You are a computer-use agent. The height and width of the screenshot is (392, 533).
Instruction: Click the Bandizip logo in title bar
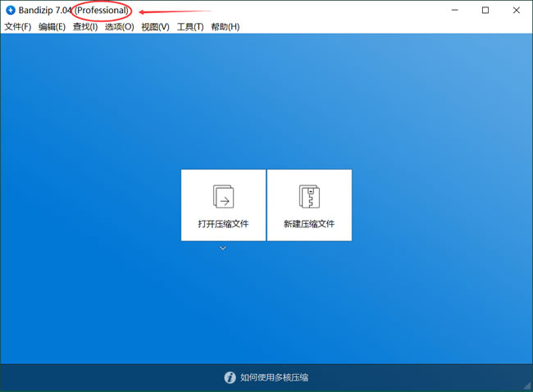click(x=11, y=11)
